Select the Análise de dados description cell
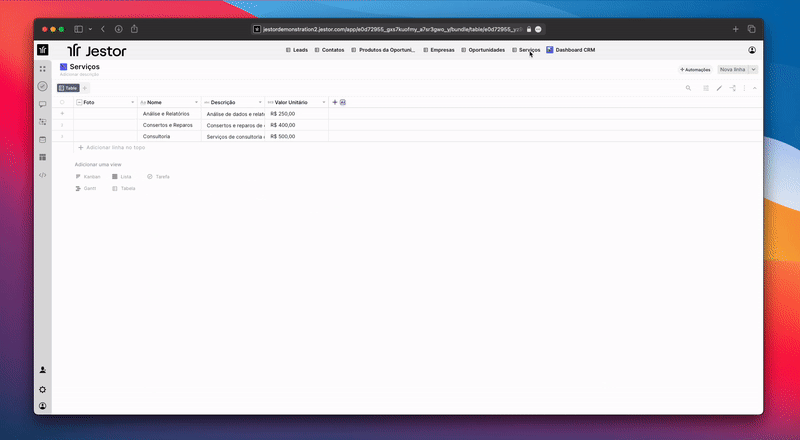This screenshot has width=800, height=440. (233, 114)
